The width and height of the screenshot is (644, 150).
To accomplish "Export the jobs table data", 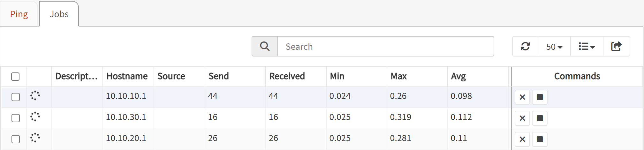I will (616, 47).
